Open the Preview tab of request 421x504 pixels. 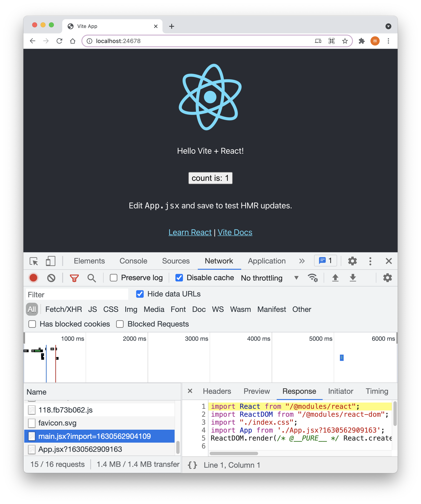click(257, 391)
